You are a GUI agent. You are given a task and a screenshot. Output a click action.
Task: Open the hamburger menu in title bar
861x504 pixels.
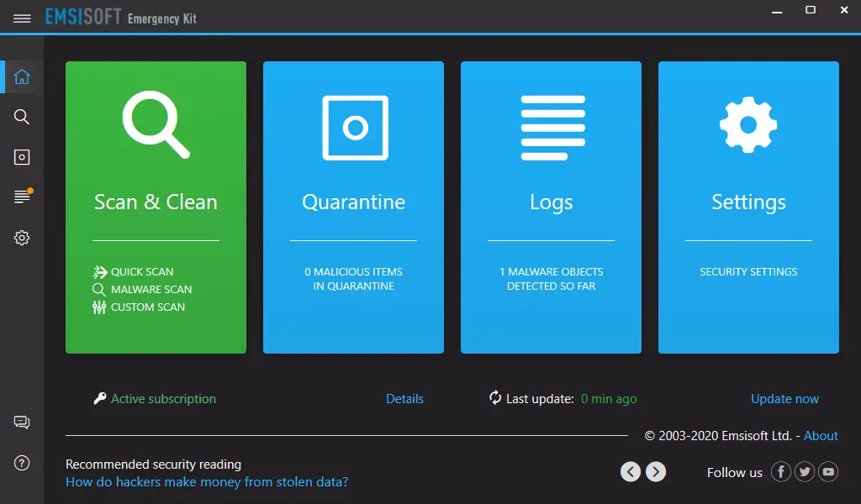(x=22, y=18)
